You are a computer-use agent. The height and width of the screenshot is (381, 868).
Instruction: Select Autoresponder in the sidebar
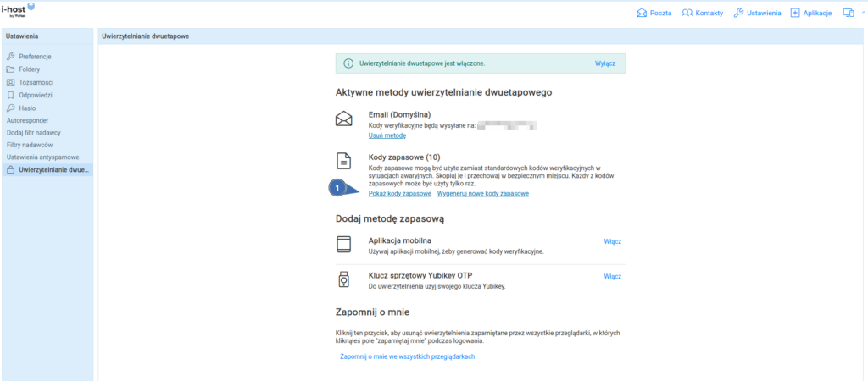pos(30,121)
